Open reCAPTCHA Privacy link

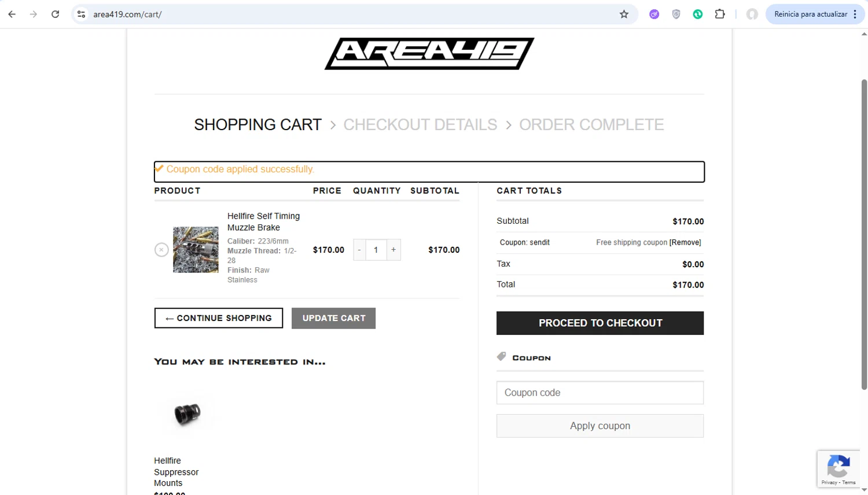coord(829,482)
